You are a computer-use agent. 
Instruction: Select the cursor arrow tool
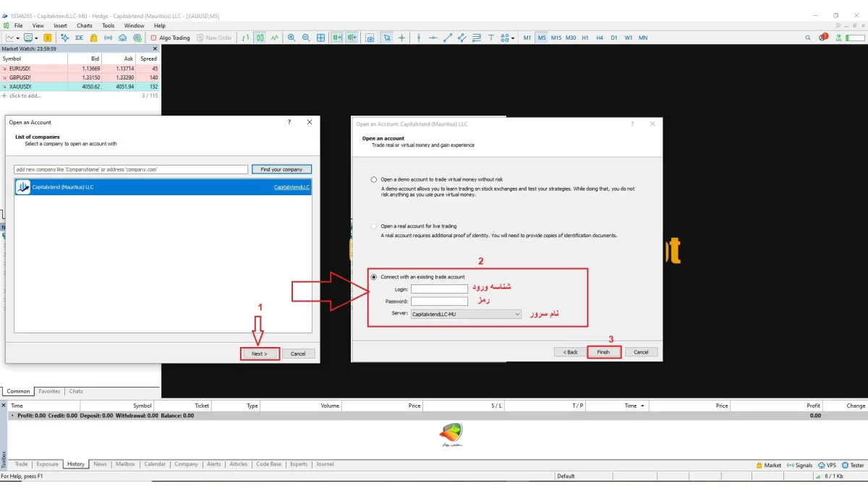coord(387,38)
